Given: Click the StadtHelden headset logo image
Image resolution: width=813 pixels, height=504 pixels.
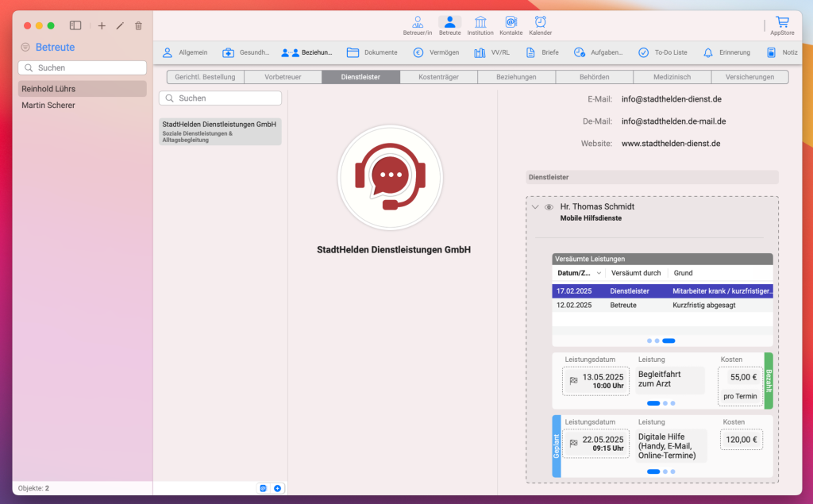Looking at the screenshot, I should (391, 177).
